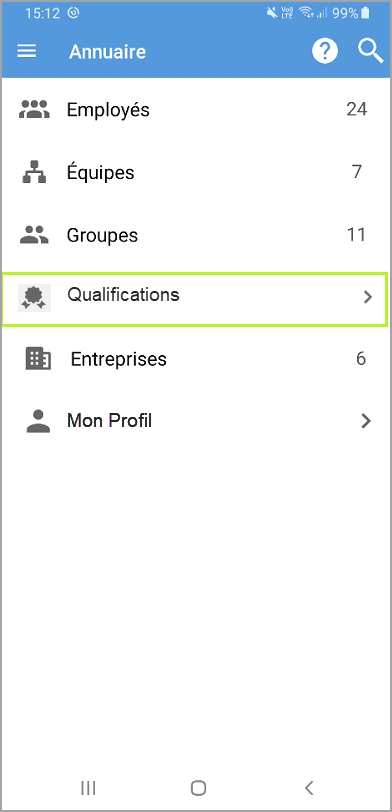
Task: Open search with the magnifier icon
Action: tap(371, 51)
